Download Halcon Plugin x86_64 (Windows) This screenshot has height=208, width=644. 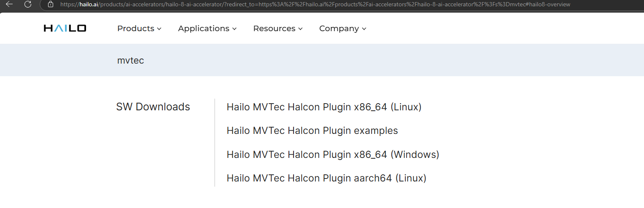(x=333, y=155)
